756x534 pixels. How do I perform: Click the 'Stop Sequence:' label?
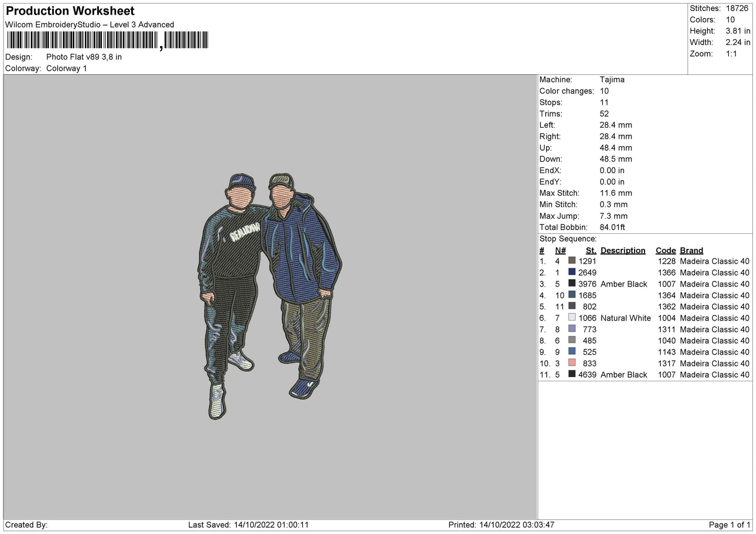(x=568, y=239)
